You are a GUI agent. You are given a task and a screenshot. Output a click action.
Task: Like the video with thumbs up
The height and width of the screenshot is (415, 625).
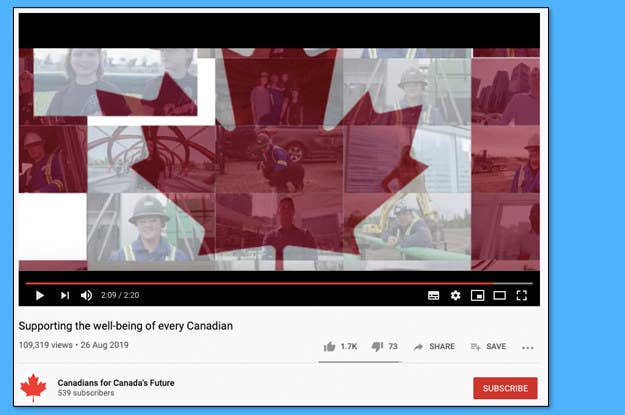point(330,347)
